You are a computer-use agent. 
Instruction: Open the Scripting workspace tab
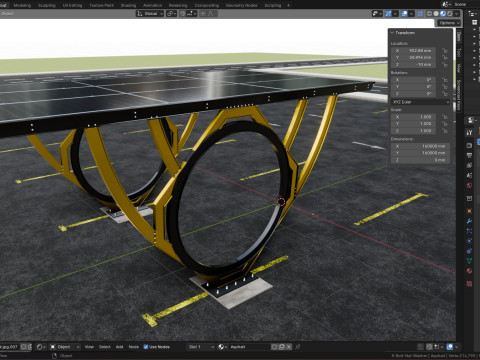click(x=272, y=5)
